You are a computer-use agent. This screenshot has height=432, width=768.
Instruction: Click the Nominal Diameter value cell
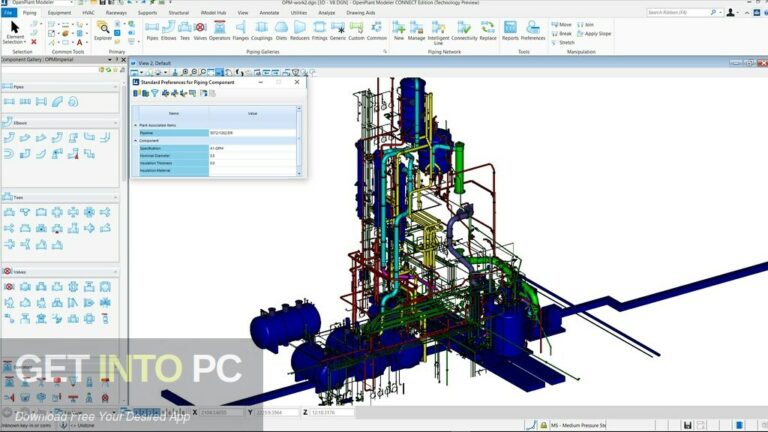tap(252, 156)
